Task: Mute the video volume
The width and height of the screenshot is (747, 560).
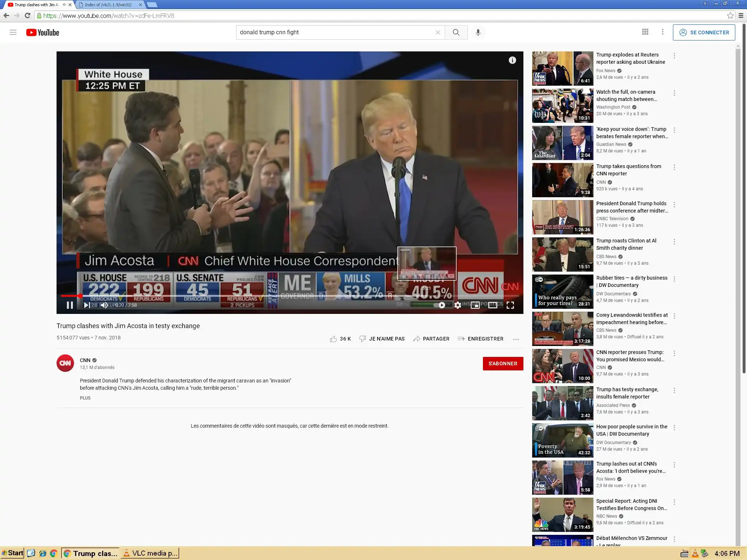Action: pos(104,305)
